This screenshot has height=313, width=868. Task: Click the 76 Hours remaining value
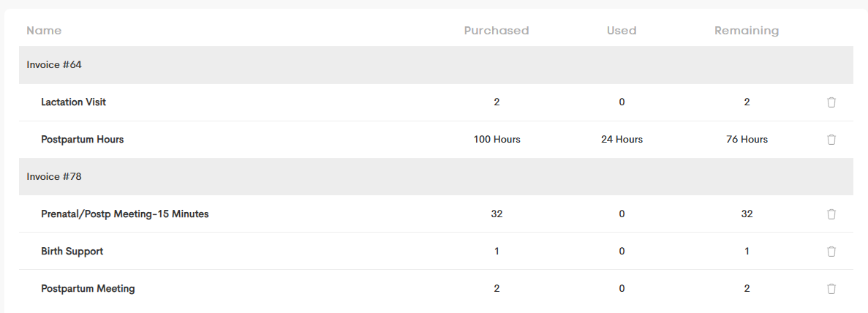coord(747,140)
